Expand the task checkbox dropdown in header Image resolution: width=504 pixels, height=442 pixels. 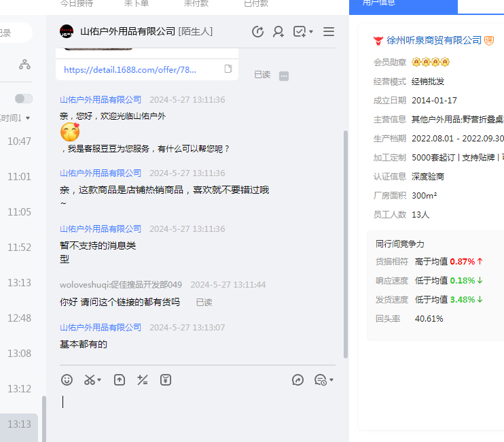pyautogui.click(x=311, y=32)
